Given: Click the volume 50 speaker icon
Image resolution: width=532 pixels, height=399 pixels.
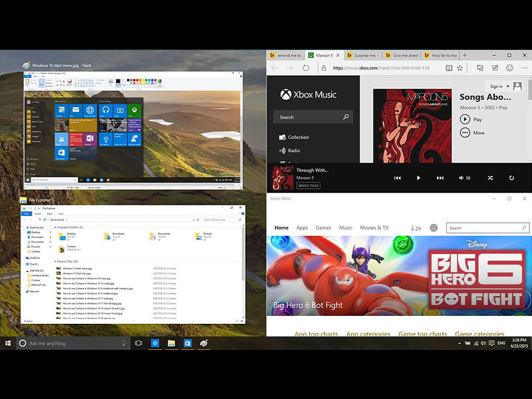Looking at the screenshot, I should [461, 178].
